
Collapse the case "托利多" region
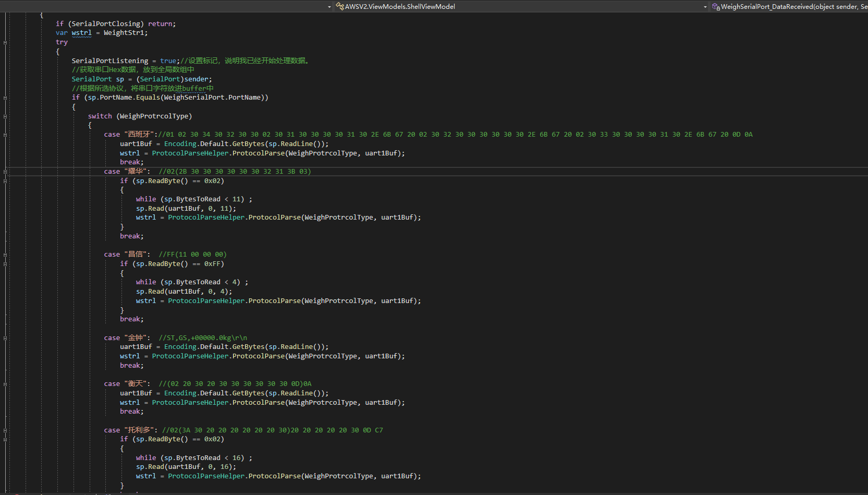coord(5,430)
